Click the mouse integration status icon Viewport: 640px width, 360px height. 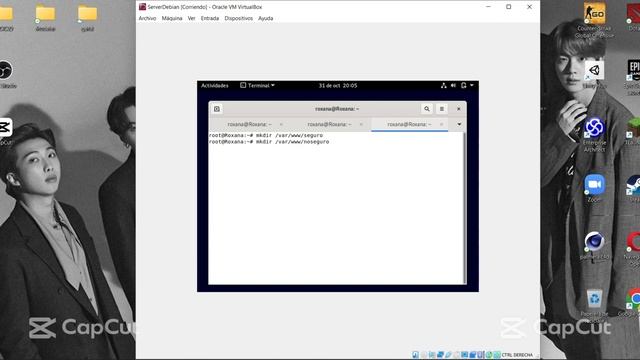point(489,355)
